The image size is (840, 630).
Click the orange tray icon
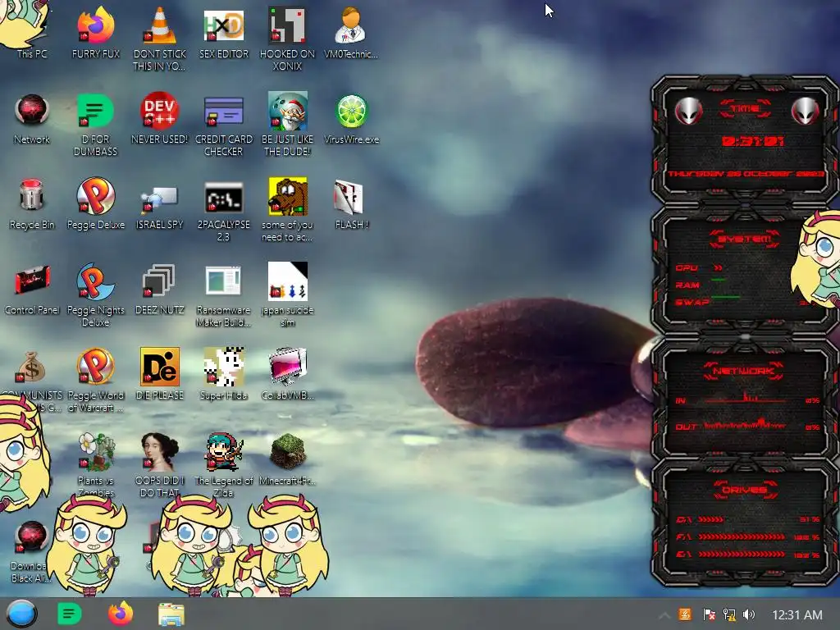(685, 614)
